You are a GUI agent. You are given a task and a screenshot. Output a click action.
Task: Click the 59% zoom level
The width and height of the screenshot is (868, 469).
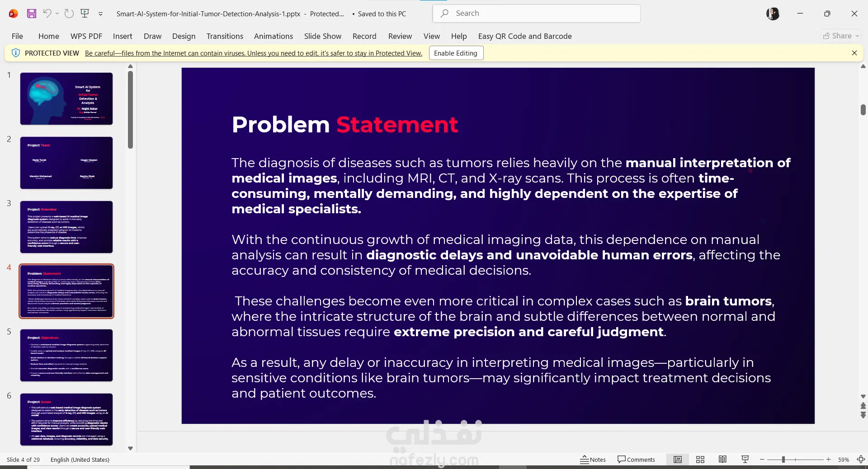pos(844,460)
